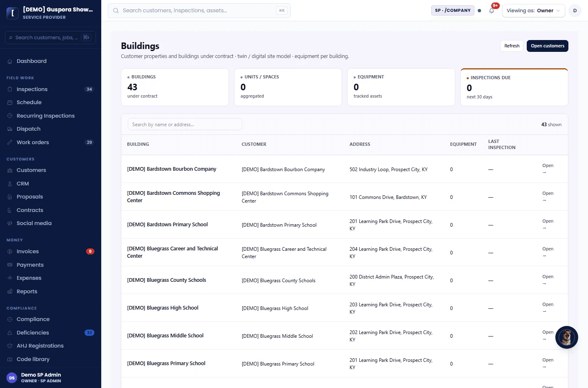The image size is (588, 388).
Task: Go to Work orders in the sidebar
Action: click(x=51, y=143)
